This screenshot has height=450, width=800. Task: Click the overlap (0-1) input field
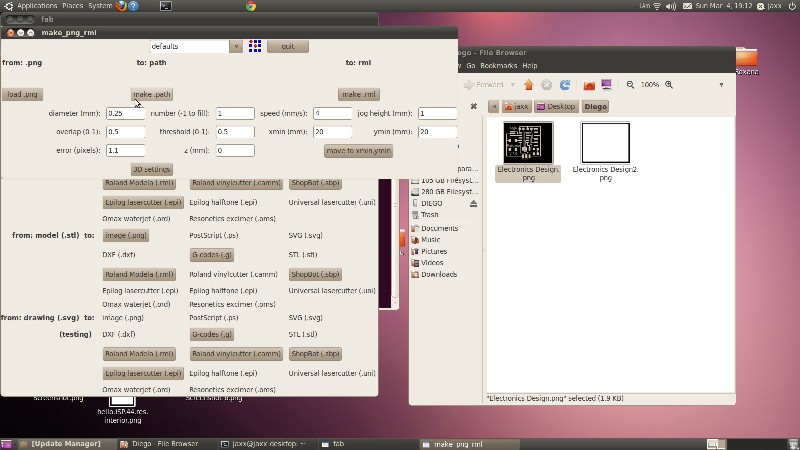coord(125,132)
